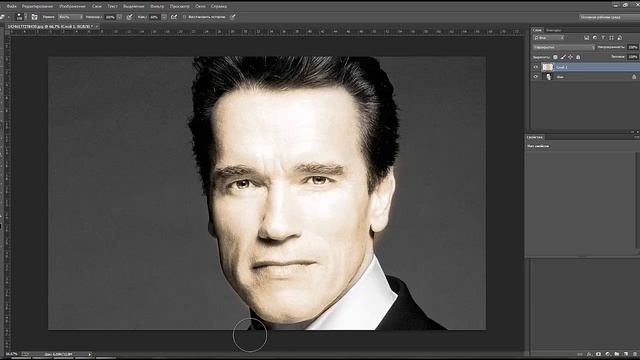Lock transparent pixels icon
This screenshot has width=640, height=360.
[555, 57]
